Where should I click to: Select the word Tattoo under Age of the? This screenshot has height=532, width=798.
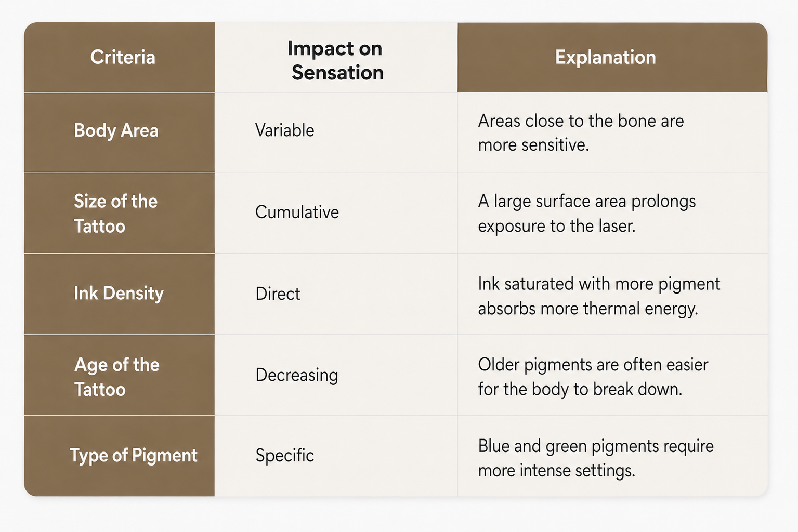[x=100, y=390]
